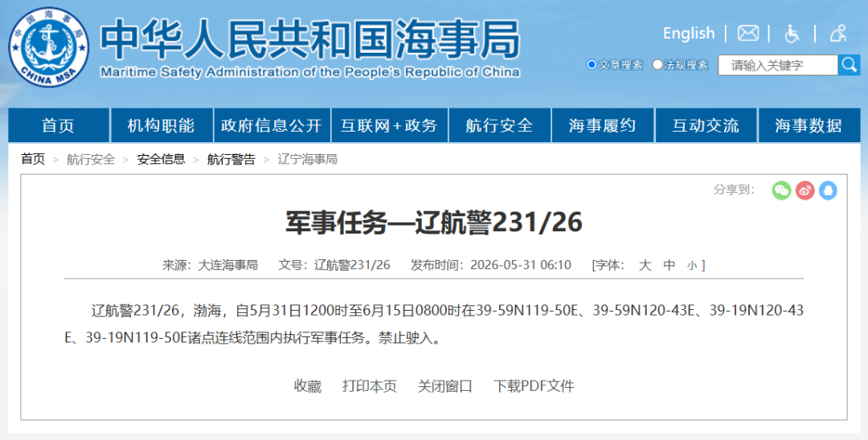Click the magnifier search button
This screenshot has width=868, height=440.
(x=850, y=65)
